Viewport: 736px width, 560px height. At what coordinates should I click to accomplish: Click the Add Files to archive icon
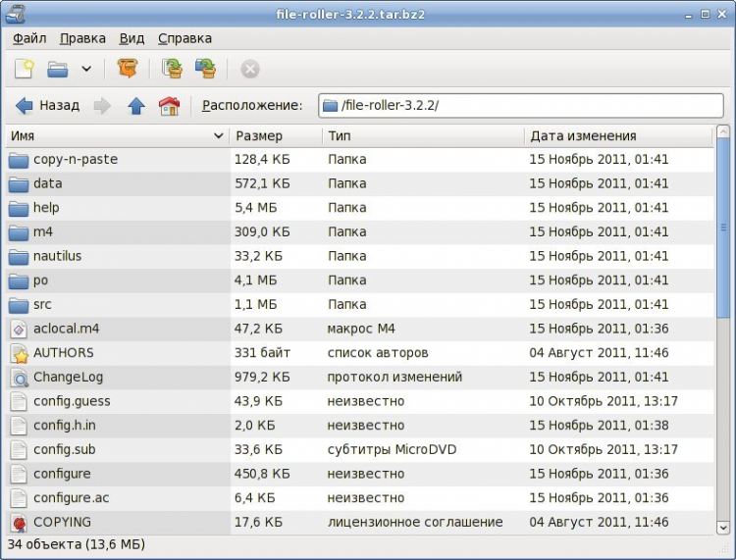tap(172, 69)
